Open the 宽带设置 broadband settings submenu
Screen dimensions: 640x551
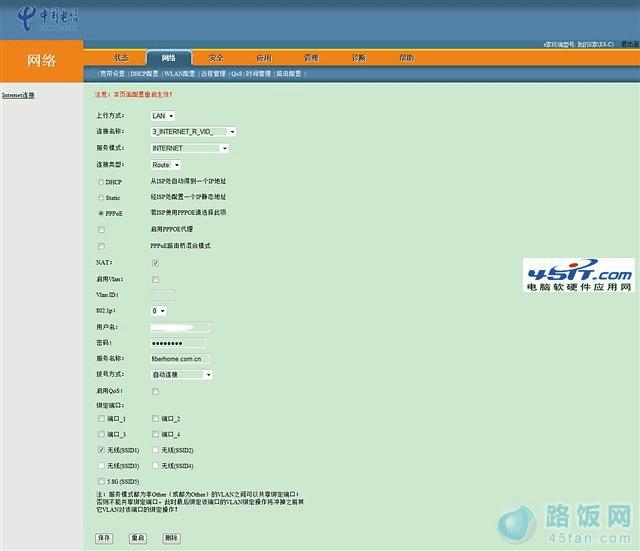tap(112, 74)
